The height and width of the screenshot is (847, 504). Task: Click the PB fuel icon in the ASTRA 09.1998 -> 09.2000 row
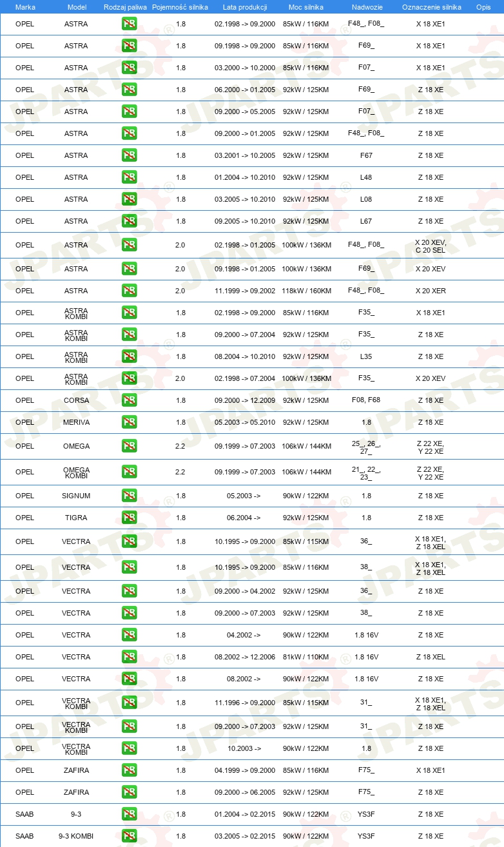129,46
